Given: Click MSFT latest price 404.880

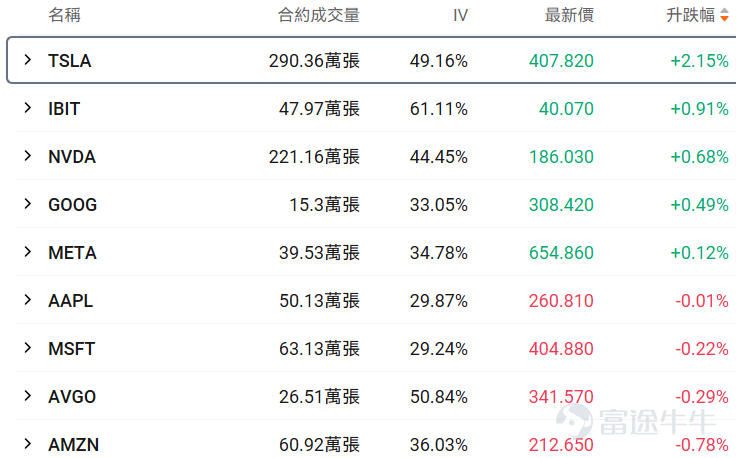Looking at the screenshot, I should (561, 349).
